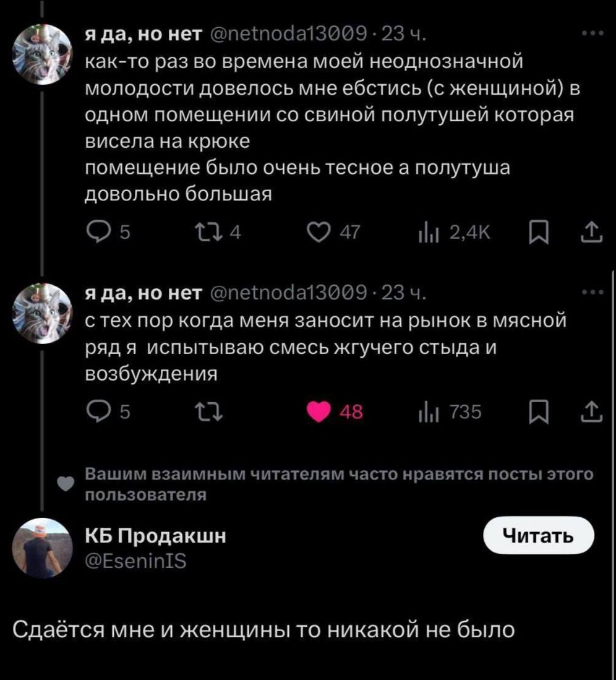Share the second tweet
Image resolution: width=616 pixels, height=680 pixels.
592,411
